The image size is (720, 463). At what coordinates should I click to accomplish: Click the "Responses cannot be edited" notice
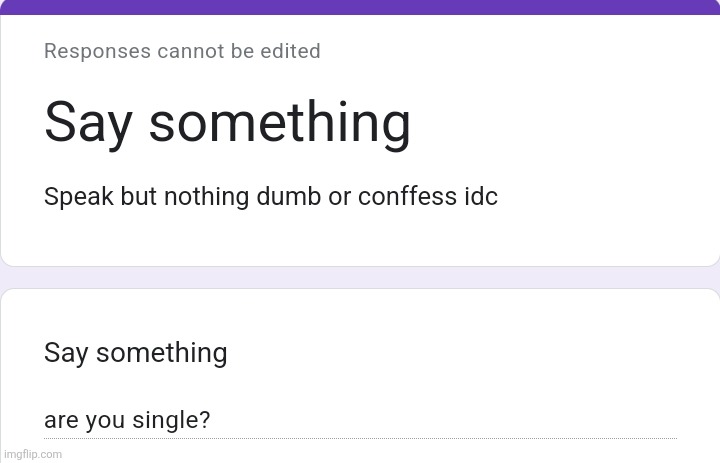pos(182,51)
